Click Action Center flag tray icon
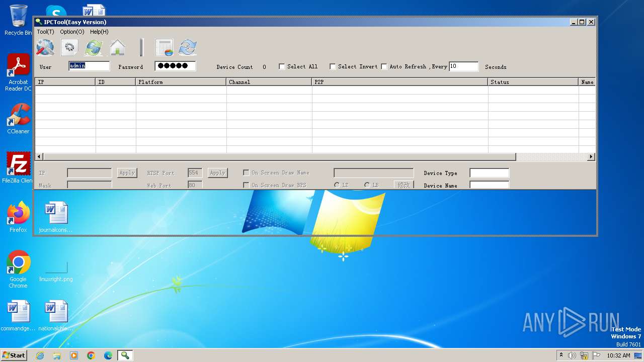 (596, 355)
